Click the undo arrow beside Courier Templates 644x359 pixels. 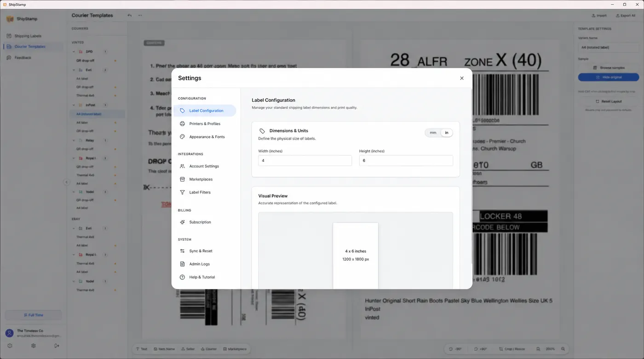130,15
